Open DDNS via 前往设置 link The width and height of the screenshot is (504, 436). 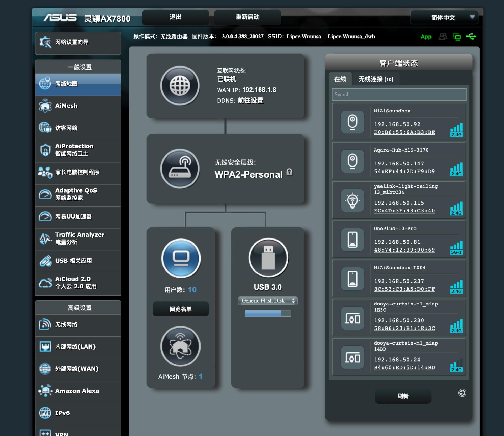point(250,101)
